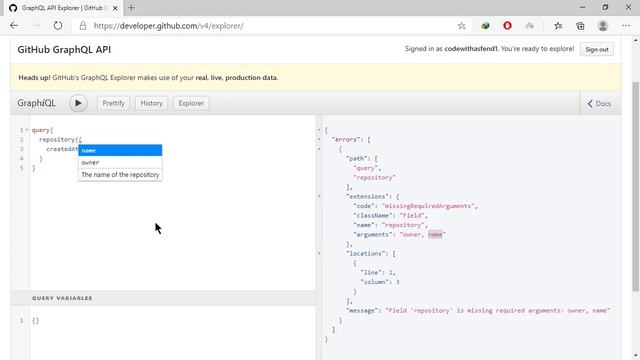
Task: Run the GraphQL query with play button
Action: tap(78, 103)
